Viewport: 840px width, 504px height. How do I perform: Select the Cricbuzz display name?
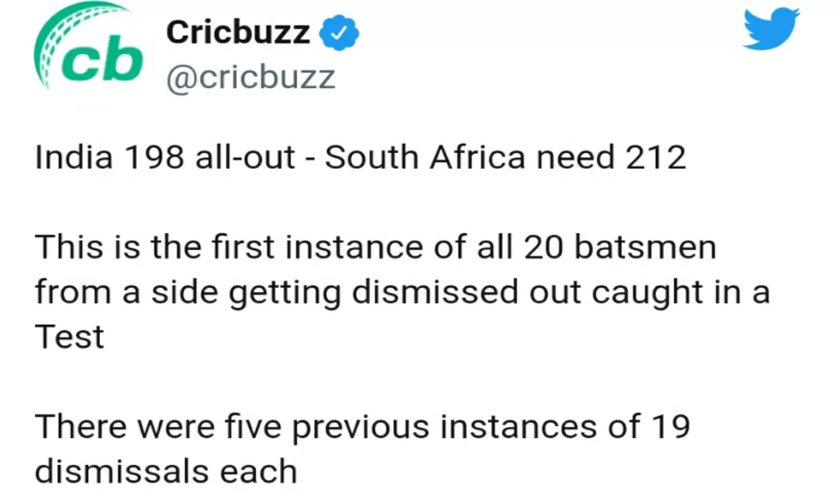pos(238,33)
